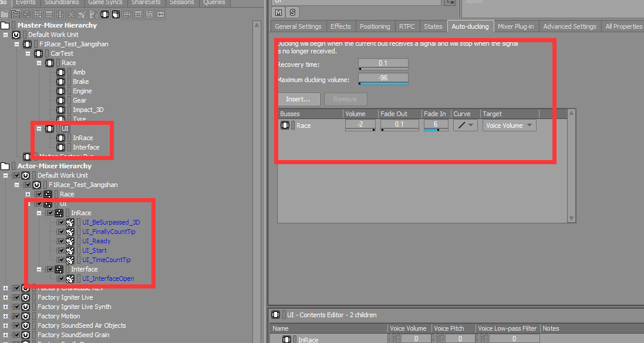
Task: Open the RTPC tab
Action: point(407,26)
